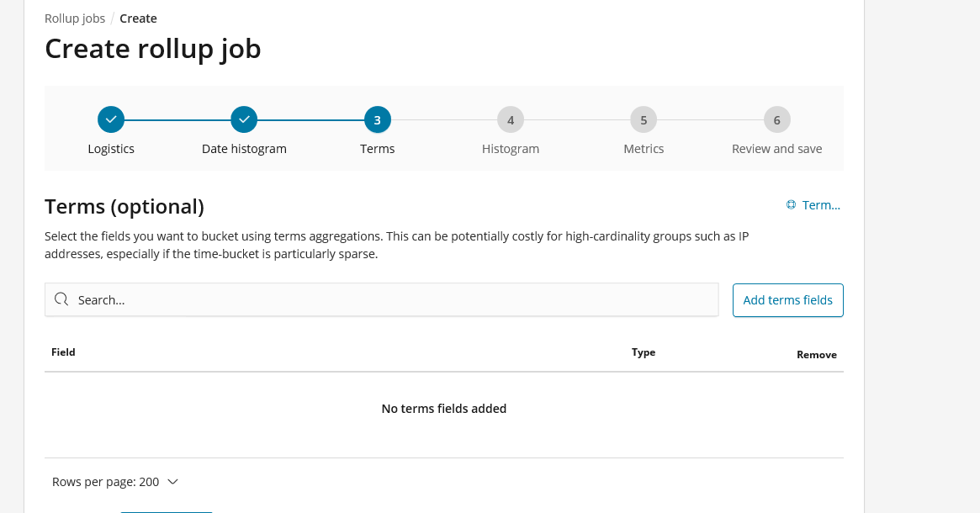Jump to the Metrics step label
980x513 pixels.
pyautogui.click(x=644, y=148)
